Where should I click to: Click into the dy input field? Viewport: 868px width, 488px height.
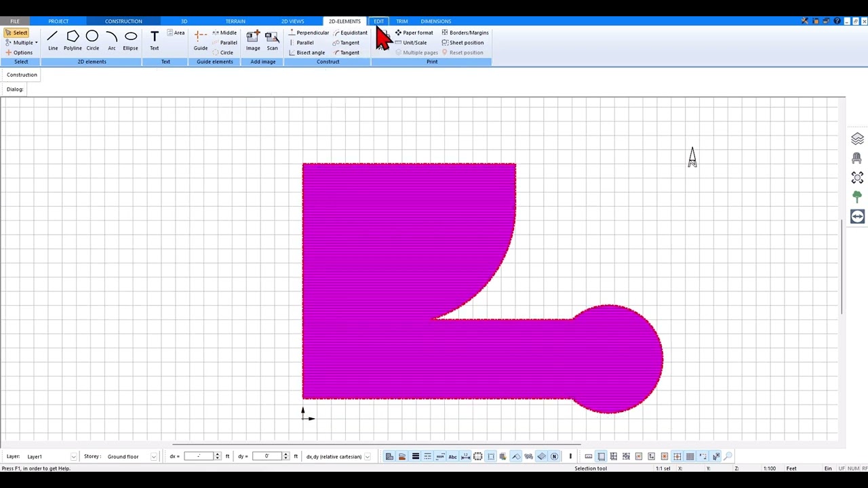tap(267, 456)
